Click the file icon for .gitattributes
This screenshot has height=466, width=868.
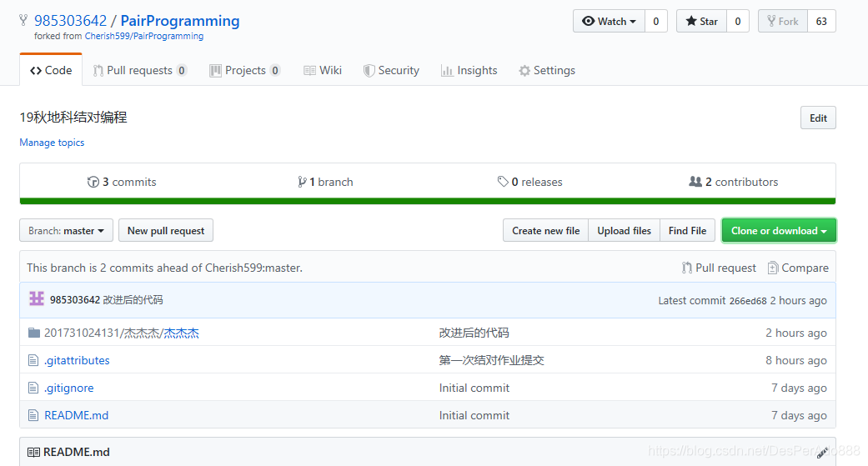pos(33,360)
